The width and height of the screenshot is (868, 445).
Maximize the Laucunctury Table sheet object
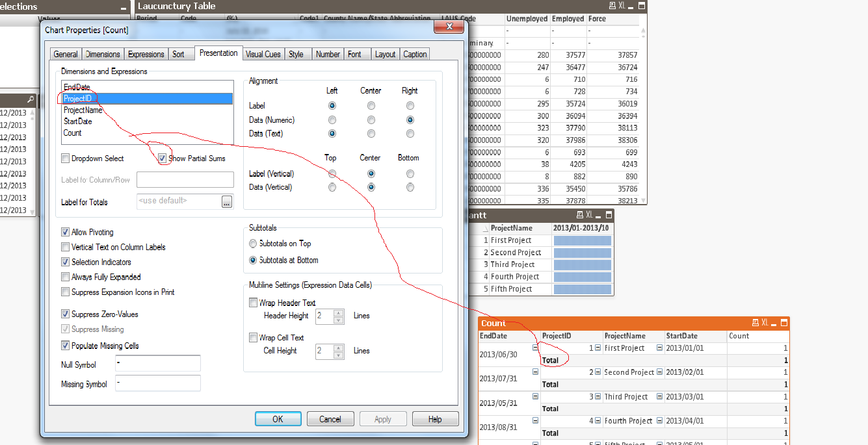[x=642, y=6]
